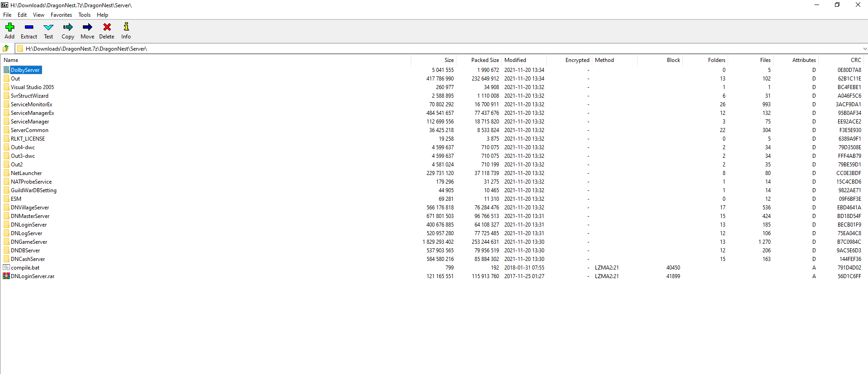Image resolution: width=868 pixels, height=374 pixels.
Task: Click the Out2 folder icon
Action: pos(6,164)
